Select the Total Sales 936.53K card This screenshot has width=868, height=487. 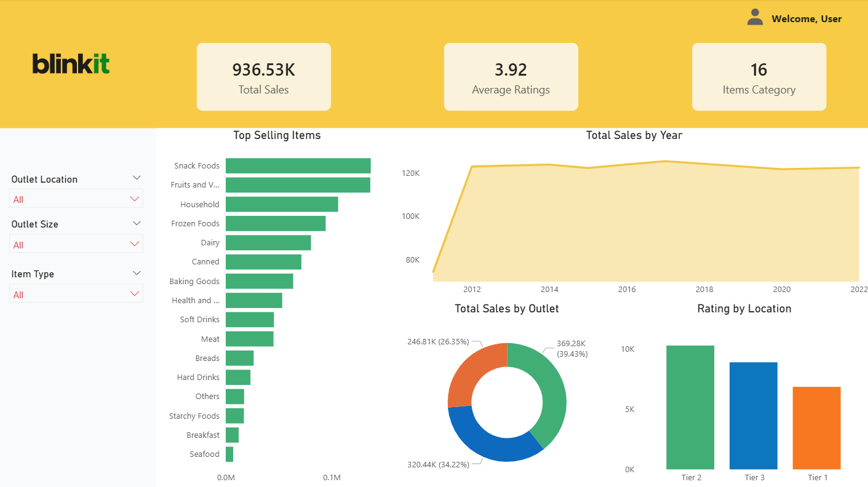click(264, 77)
